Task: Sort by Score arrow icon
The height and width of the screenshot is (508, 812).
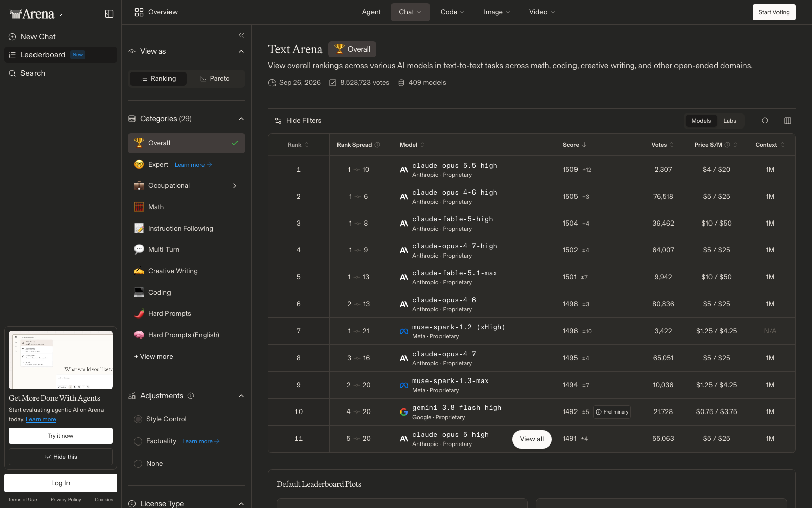Action: [584, 145]
